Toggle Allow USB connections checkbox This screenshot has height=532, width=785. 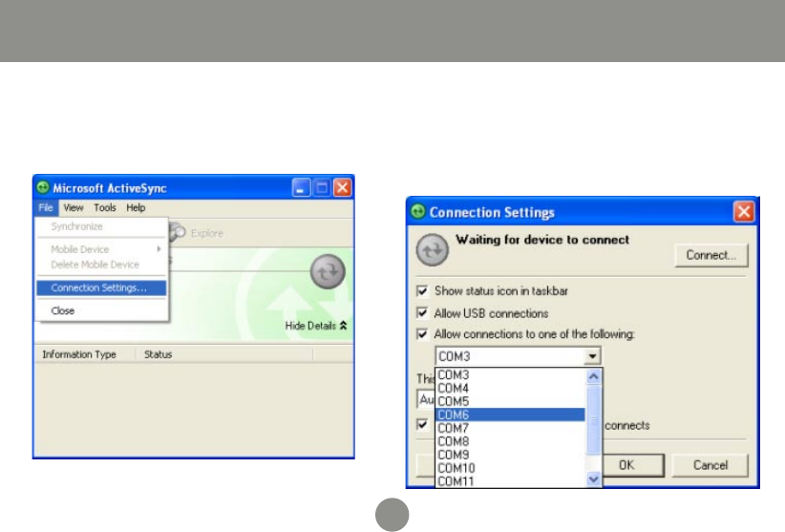coord(422,313)
